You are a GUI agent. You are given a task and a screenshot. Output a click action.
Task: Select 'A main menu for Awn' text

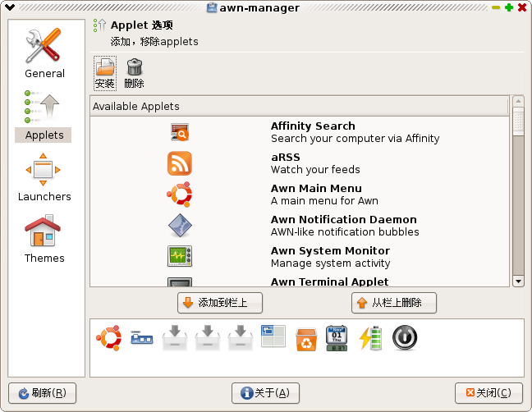(324, 201)
